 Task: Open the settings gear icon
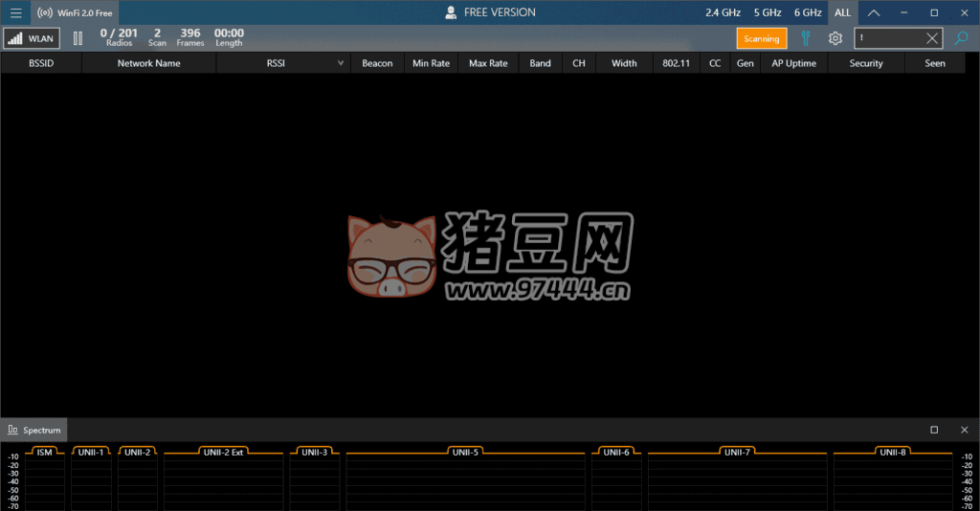click(x=835, y=38)
